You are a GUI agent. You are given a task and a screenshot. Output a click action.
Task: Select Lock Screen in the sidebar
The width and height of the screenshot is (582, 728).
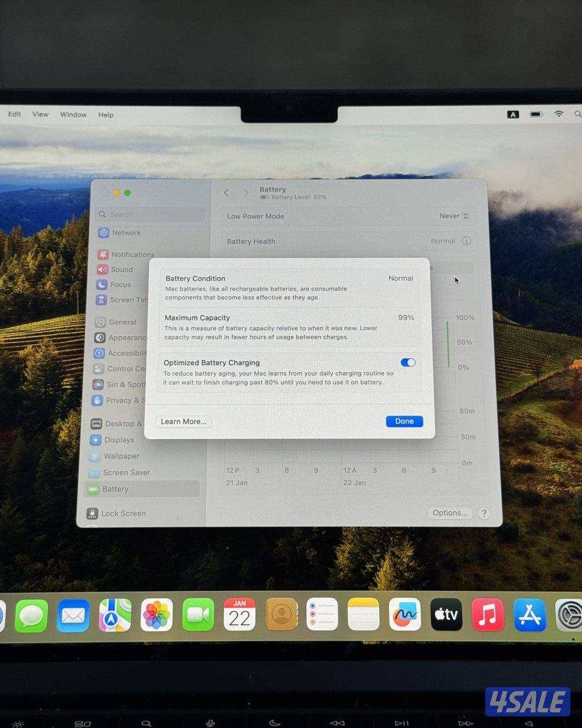123,513
